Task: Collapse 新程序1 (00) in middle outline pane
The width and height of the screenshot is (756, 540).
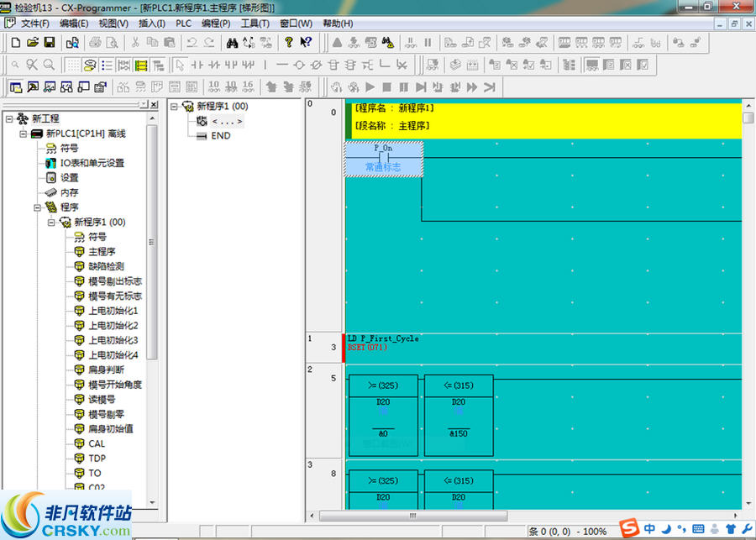Action: pos(174,107)
